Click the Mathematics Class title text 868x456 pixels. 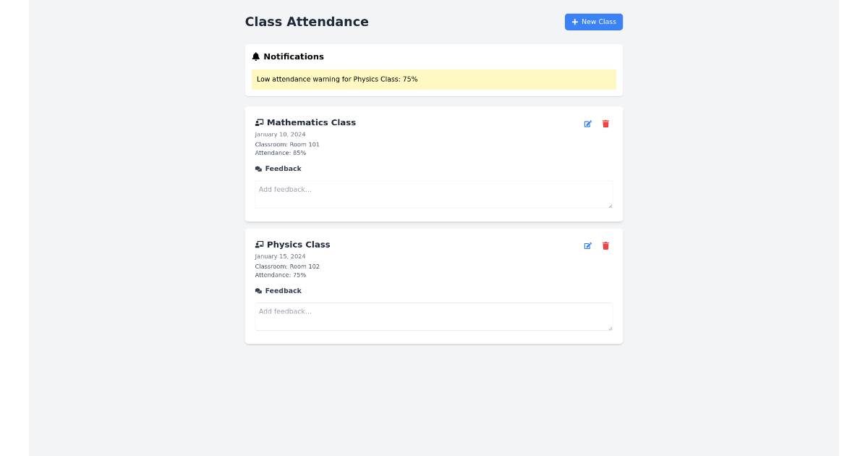(312, 122)
